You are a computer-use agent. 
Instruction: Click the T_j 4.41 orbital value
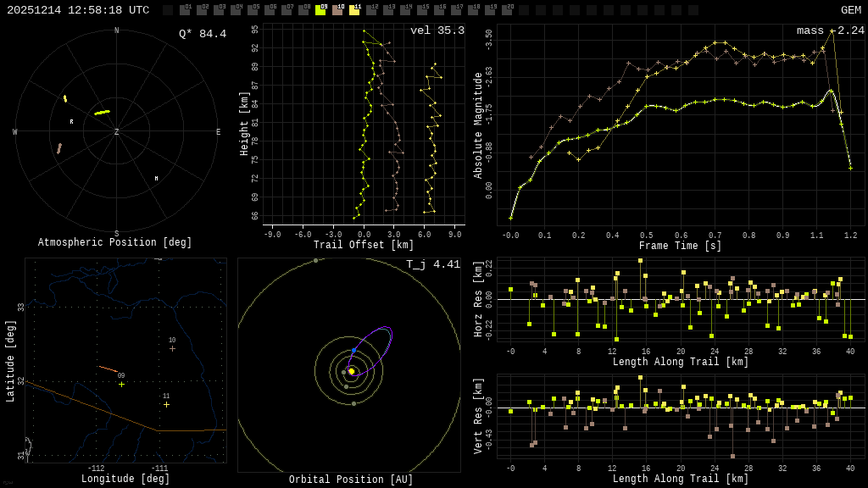pos(432,264)
